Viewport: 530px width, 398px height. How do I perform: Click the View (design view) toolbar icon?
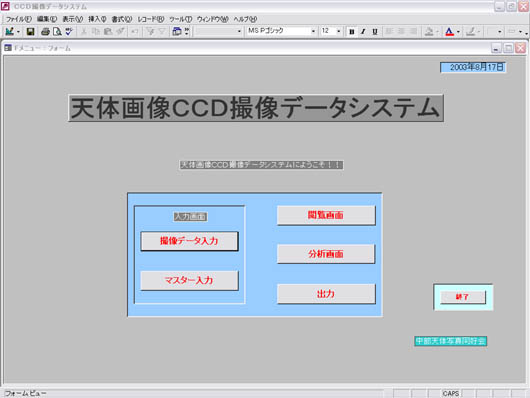tap(9, 31)
